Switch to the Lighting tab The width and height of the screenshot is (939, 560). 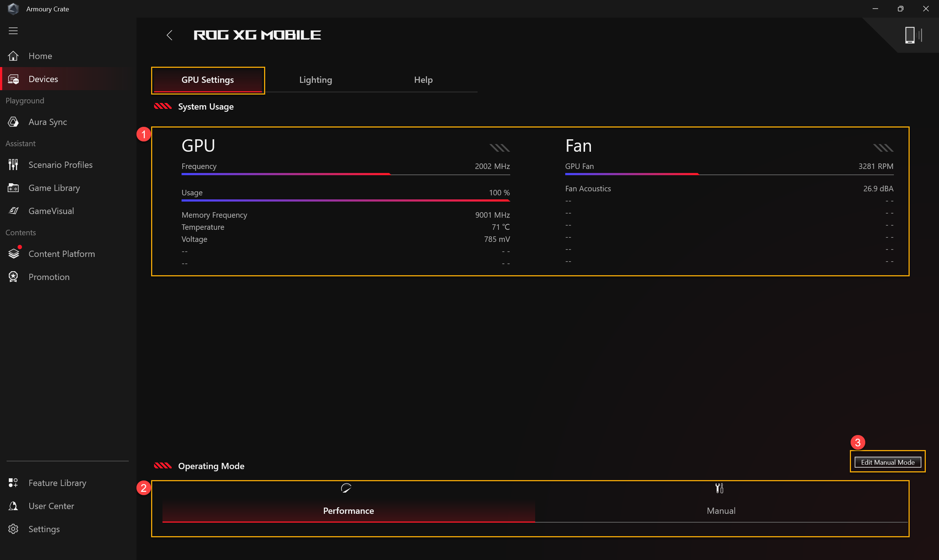[316, 80]
